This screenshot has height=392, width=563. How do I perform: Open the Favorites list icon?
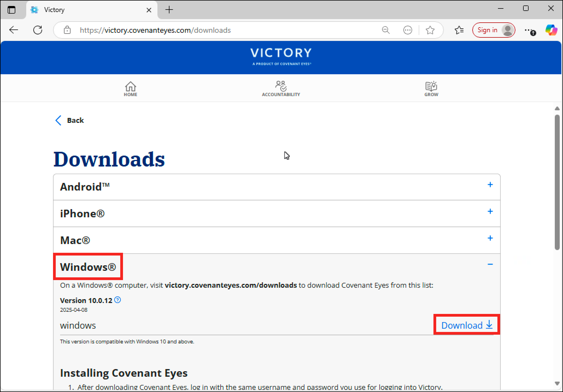pos(459,30)
